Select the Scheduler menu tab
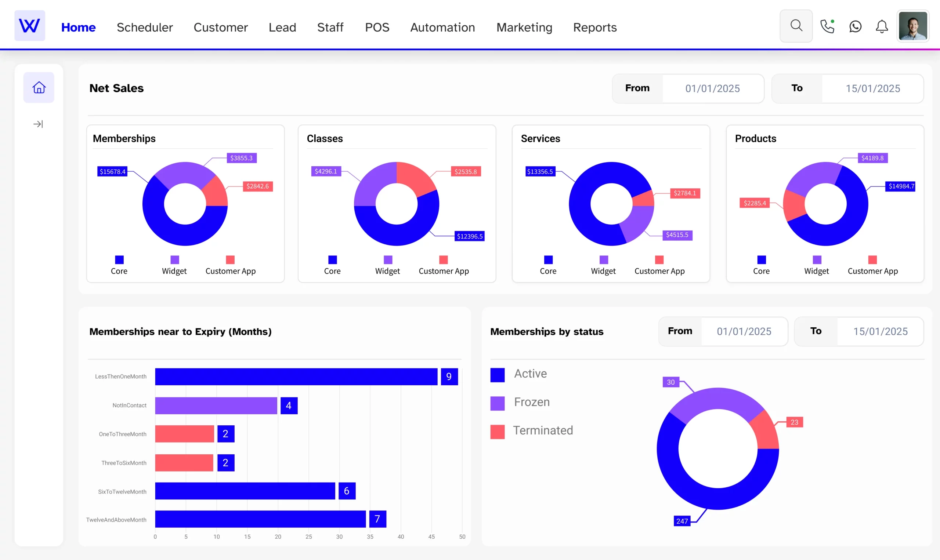 145,27
